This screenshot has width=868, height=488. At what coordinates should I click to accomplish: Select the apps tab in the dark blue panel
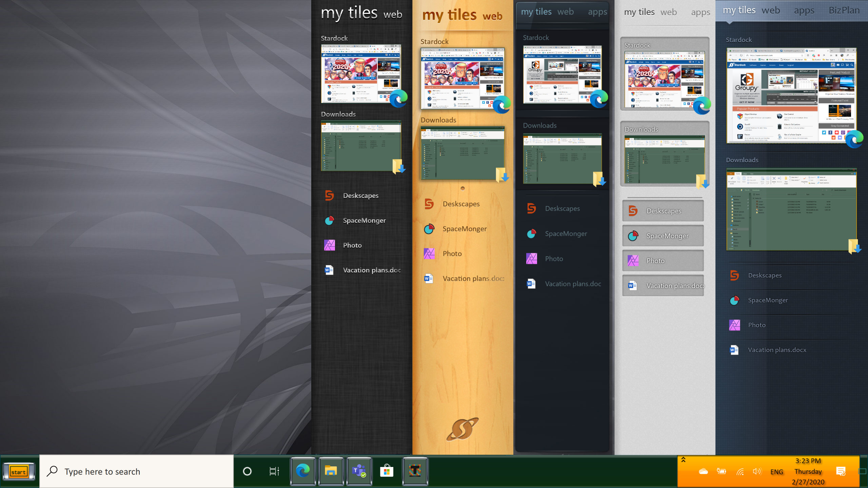(x=597, y=12)
